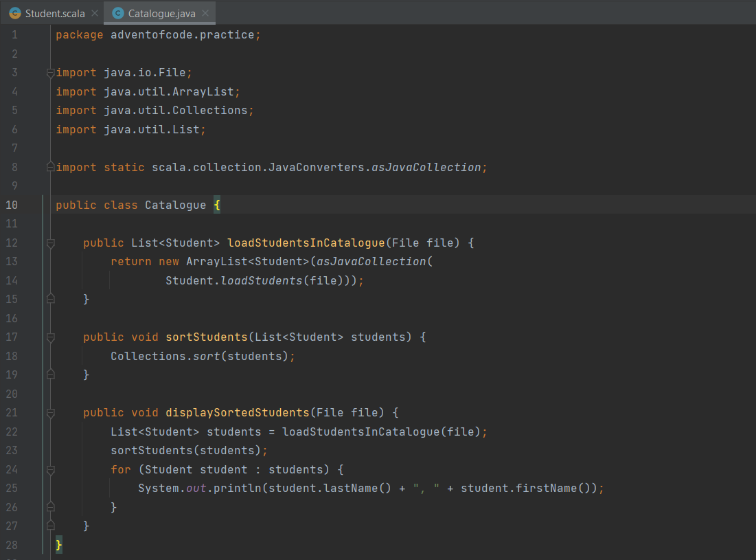Click 'java.util.Collections' import text
The image size is (756, 560).
[x=176, y=111]
